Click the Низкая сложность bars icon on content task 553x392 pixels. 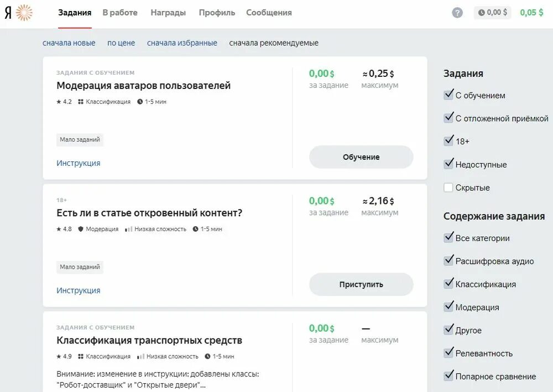129,229
